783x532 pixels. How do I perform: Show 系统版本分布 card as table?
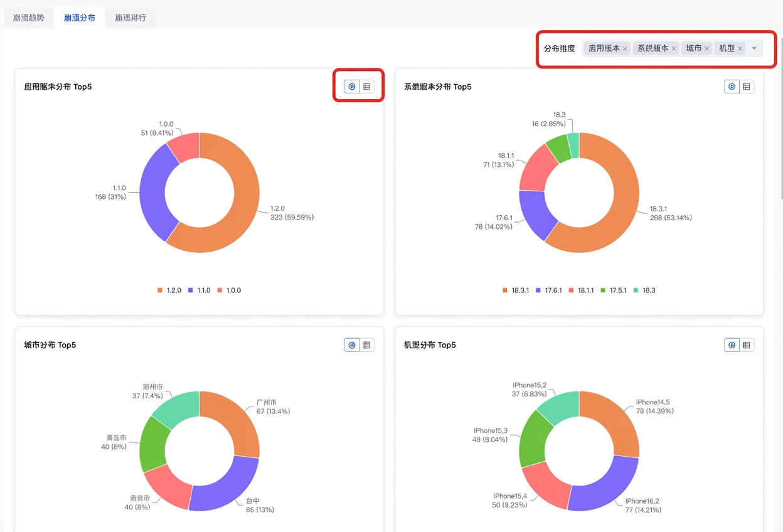(x=747, y=87)
